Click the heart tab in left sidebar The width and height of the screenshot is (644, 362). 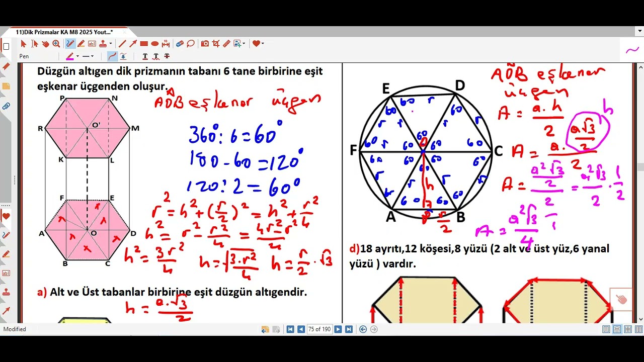coord(6,216)
